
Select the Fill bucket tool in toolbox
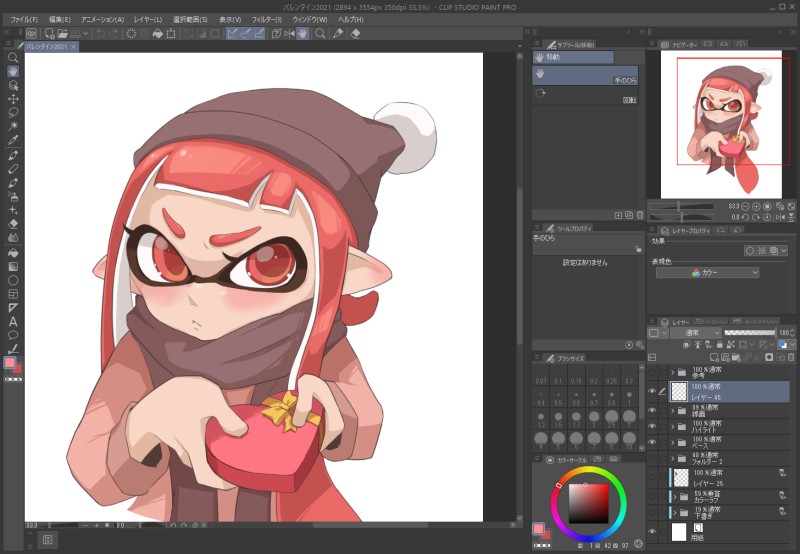tap(13, 253)
